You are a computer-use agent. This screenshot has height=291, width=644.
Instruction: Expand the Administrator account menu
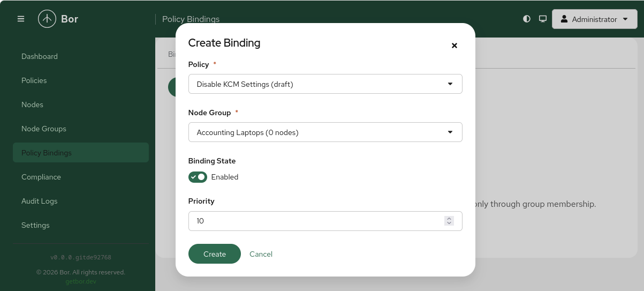pos(594,19)
